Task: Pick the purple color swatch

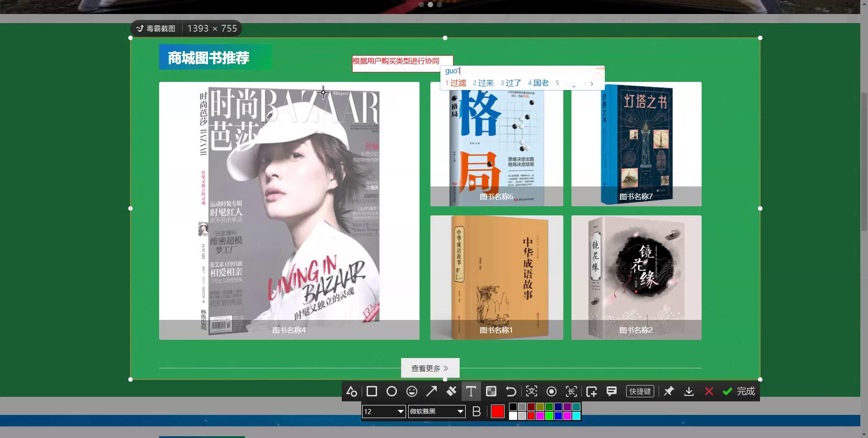Action: click(567, 407)
